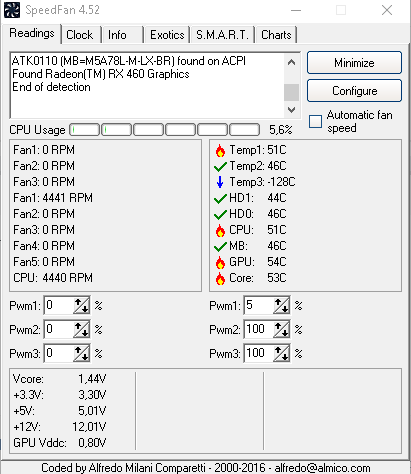Click the SpeedFan fan icon in title bar
The image size is (411, 474).
coord(12,10)
